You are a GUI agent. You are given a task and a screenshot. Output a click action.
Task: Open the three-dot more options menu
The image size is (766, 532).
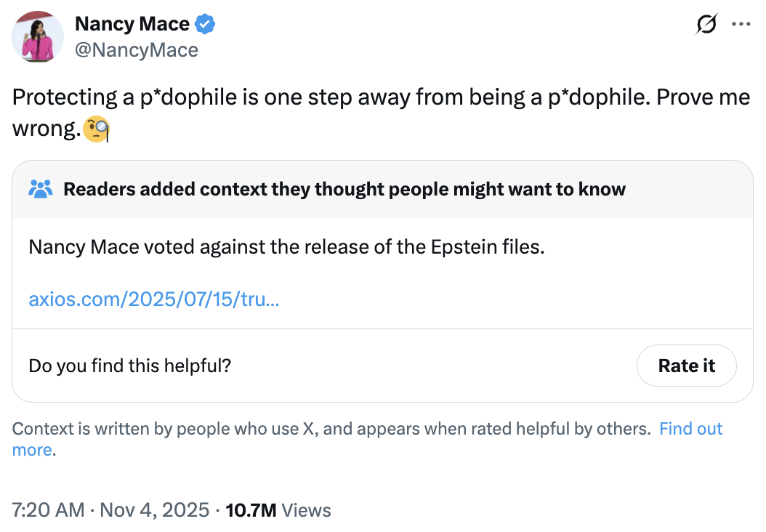[741, 25]
